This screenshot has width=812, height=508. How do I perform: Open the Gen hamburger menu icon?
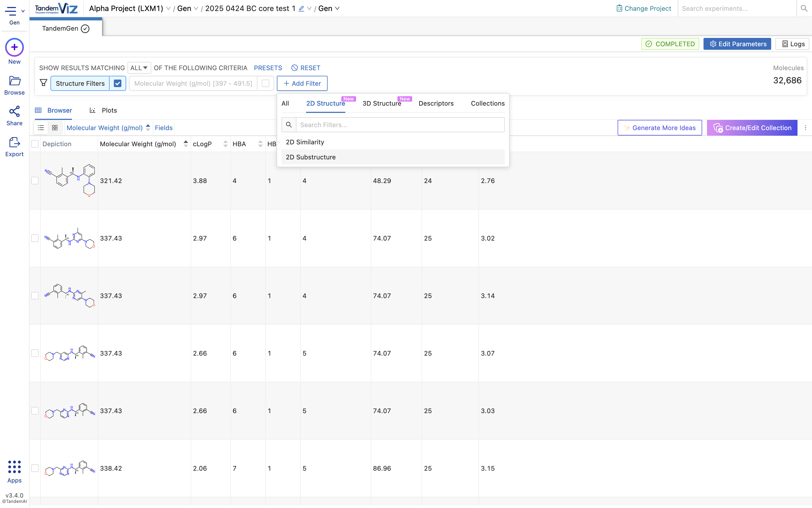click(10, 11)
